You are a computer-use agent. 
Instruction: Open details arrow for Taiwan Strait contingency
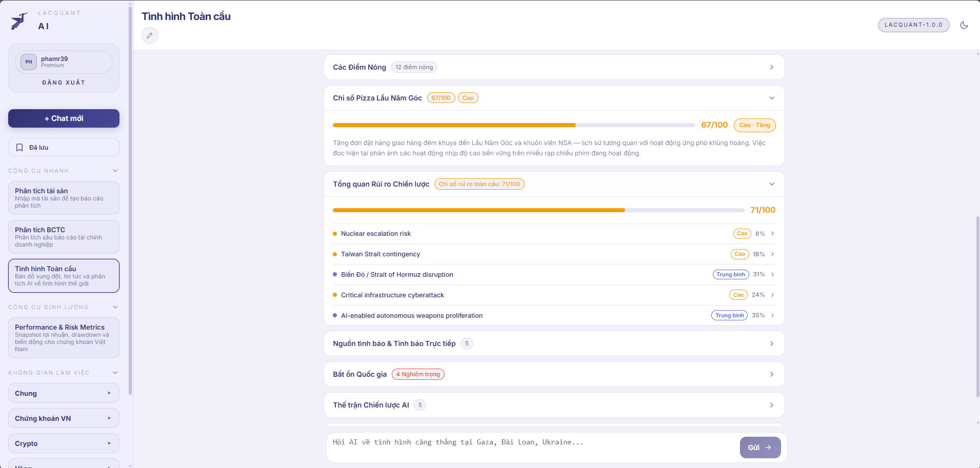click(772, 254)
